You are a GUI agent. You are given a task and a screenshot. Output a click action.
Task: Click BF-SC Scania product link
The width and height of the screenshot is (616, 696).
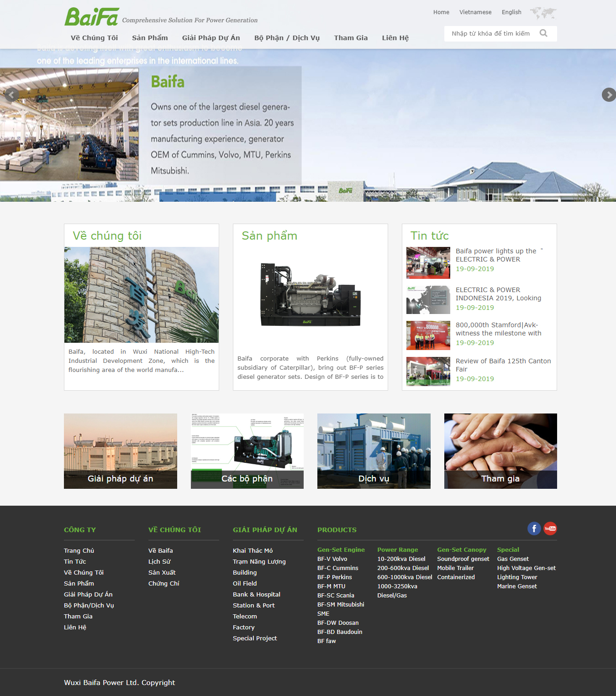(x=336, y=596)
